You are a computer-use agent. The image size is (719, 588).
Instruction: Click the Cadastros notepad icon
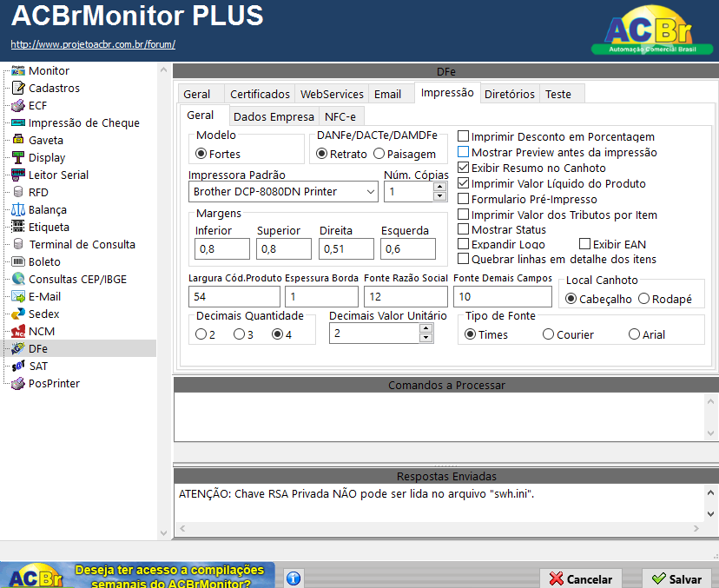coord(18,88)
